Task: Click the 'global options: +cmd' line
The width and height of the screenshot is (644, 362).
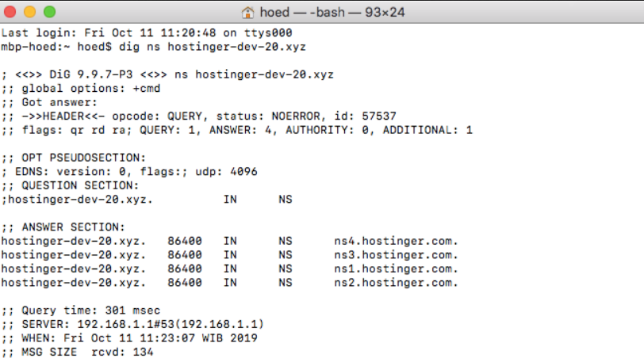Action: click(x=81, y=88)
